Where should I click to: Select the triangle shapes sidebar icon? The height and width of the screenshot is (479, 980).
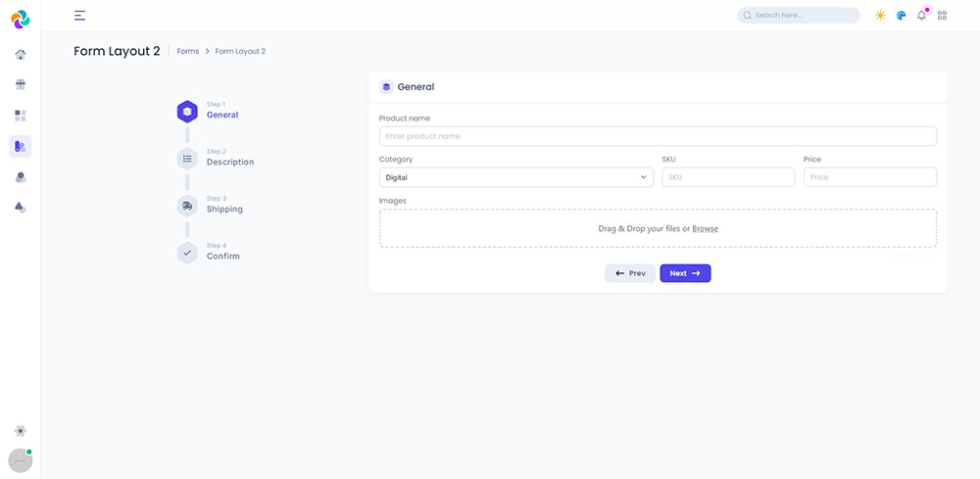tap(21, 208)
